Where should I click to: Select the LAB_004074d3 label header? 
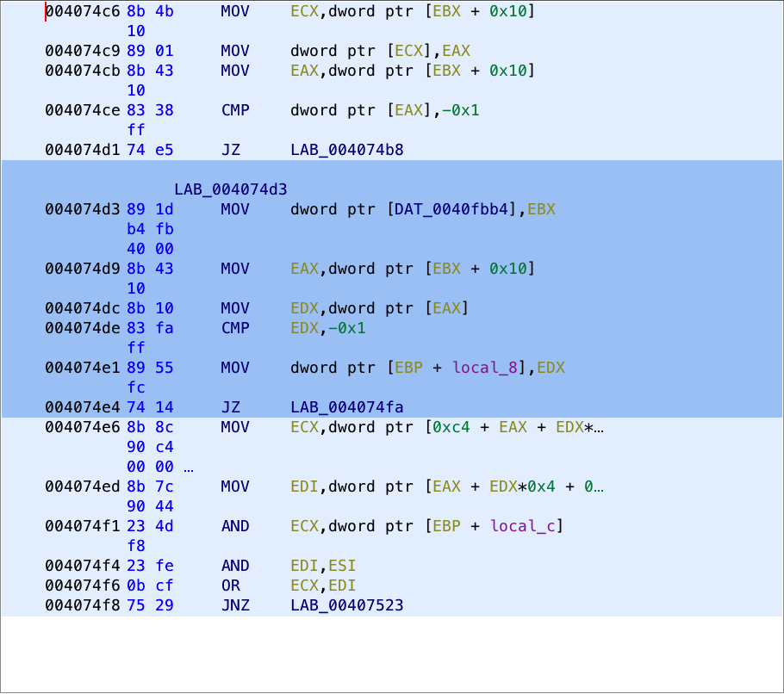(230, 189)
